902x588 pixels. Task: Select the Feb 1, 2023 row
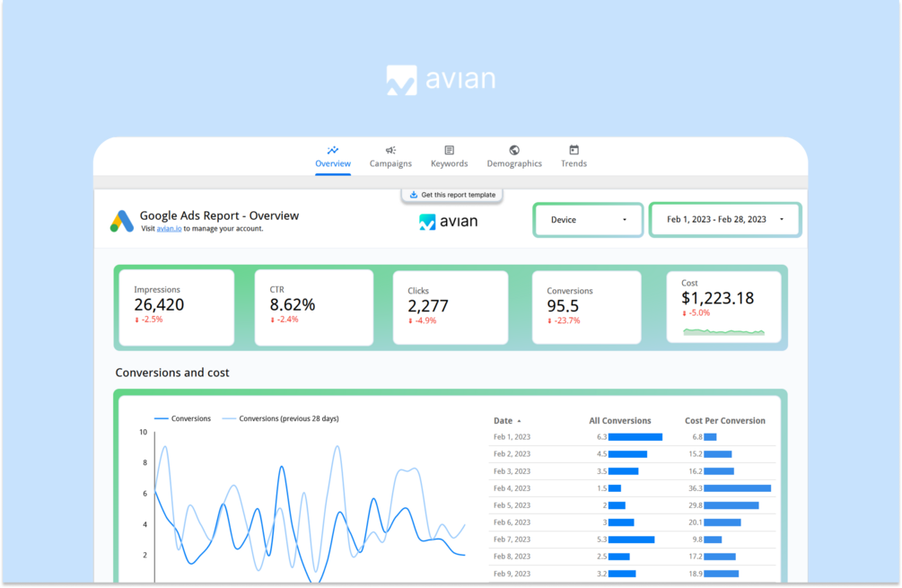(x=632, y=437)
